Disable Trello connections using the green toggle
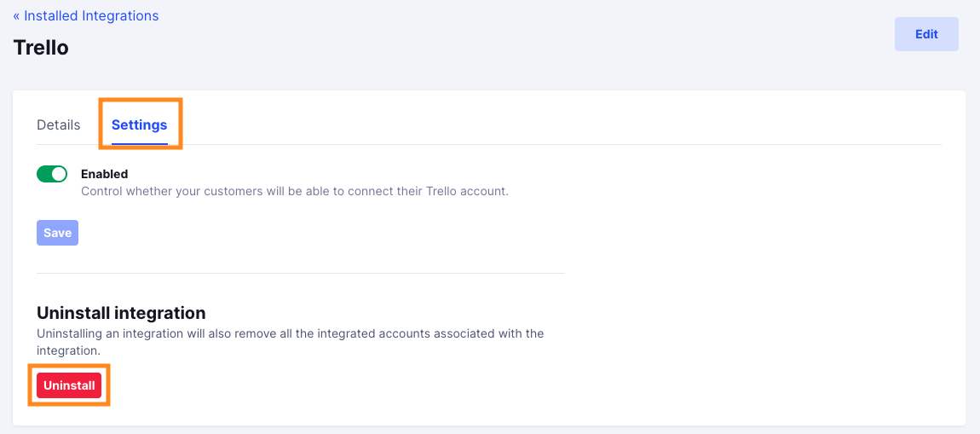 (x=52, y=175)
